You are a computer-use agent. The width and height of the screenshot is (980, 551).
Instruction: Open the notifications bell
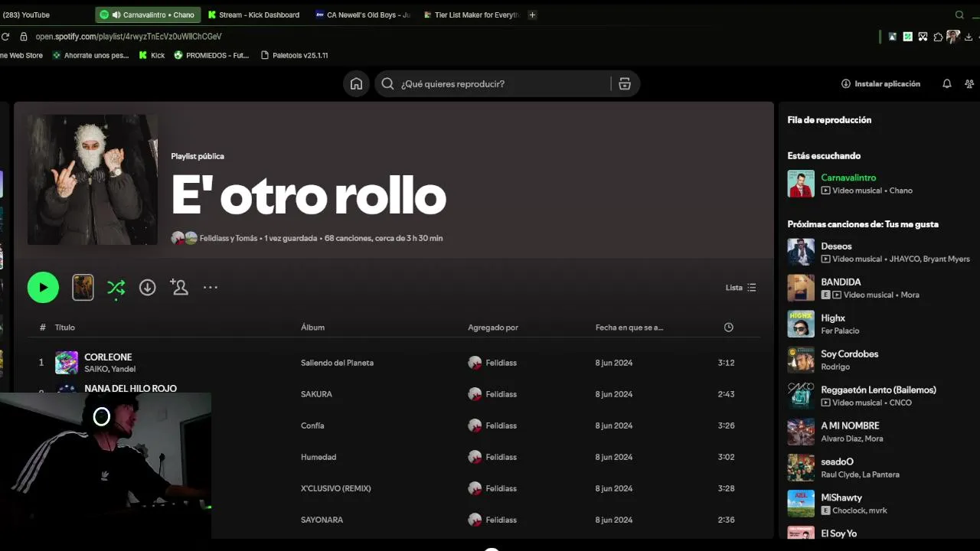click(x=947, y=84)
